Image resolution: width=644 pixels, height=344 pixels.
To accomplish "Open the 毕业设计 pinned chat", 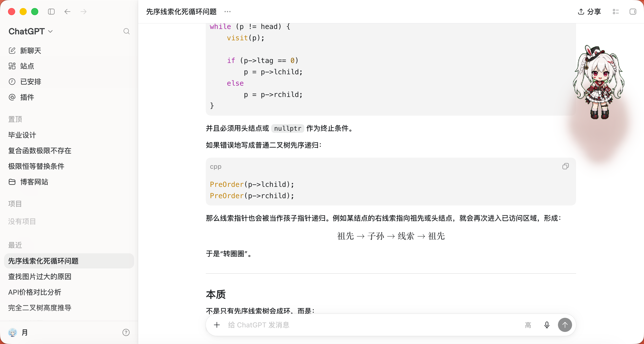I will tap(22, 135).
